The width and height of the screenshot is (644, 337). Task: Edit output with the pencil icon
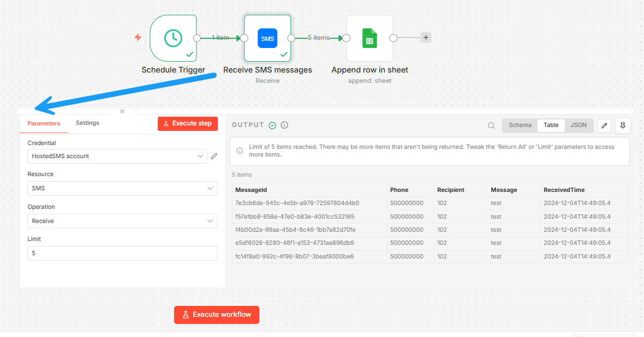[604, 125]
